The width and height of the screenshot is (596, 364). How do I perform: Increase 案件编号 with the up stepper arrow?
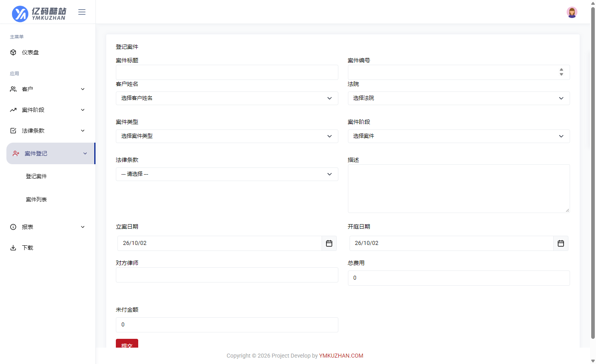[561, 70]
